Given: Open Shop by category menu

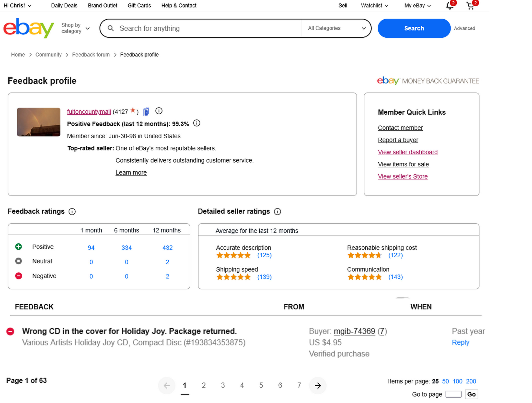Looking at the screenshot, I should coord(75,28).
